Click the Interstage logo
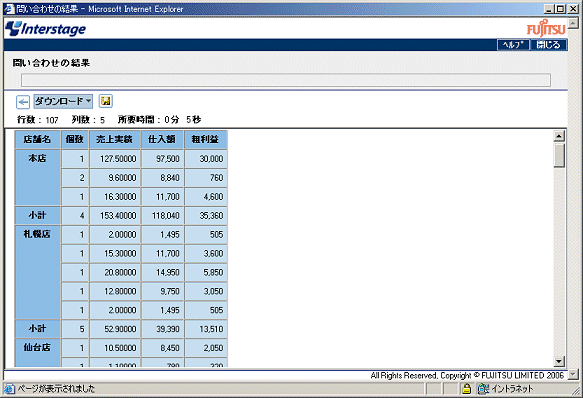583x398 pixels. [46, 29]
